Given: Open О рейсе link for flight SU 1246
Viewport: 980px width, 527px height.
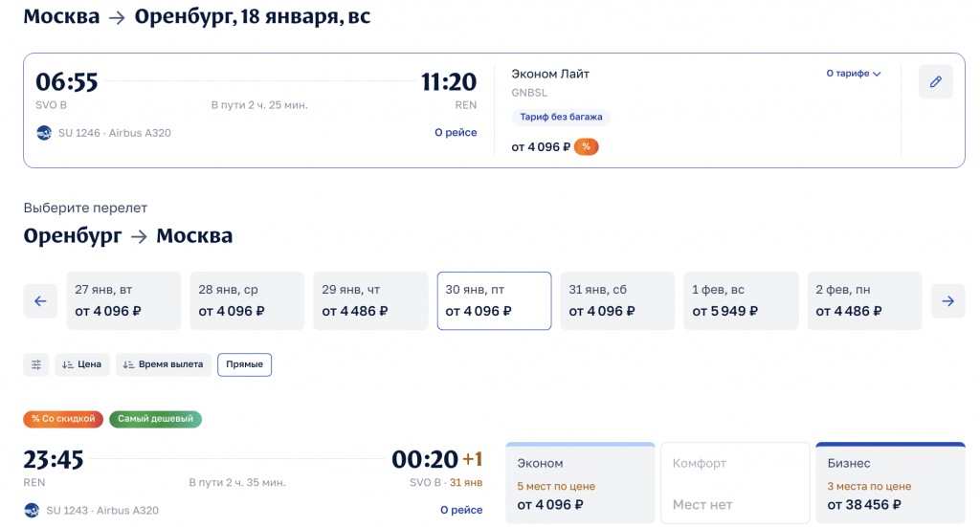Looking at the screenshot, I should pos(456,133).
